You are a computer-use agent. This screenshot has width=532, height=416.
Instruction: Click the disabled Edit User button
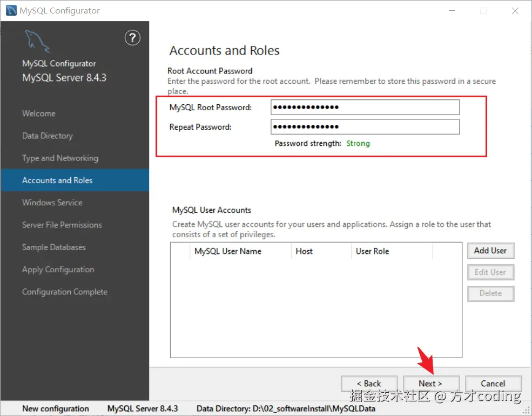point(490,272)
